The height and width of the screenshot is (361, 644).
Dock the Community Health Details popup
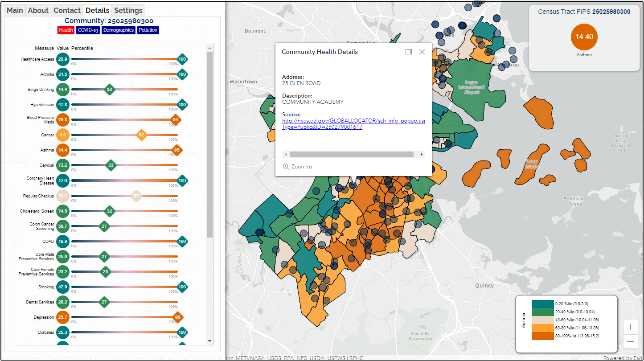coord(408,52)
